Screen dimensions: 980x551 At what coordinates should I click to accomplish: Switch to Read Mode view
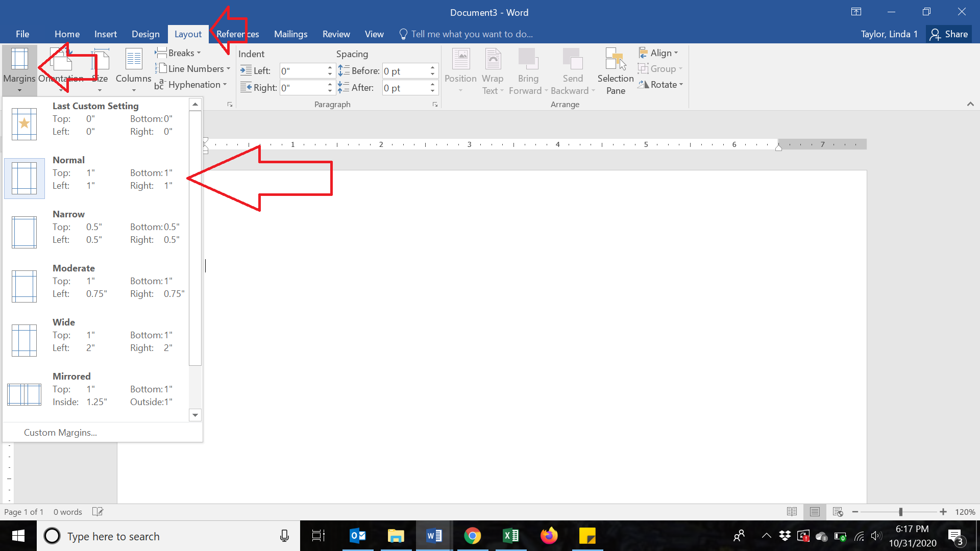pyautogui.click(x=792, y=512)
